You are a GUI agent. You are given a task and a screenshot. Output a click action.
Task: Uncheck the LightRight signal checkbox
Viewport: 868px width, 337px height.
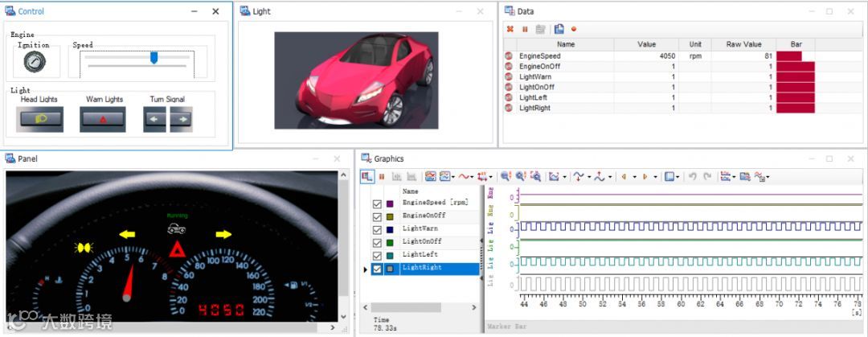coord(377,269)
